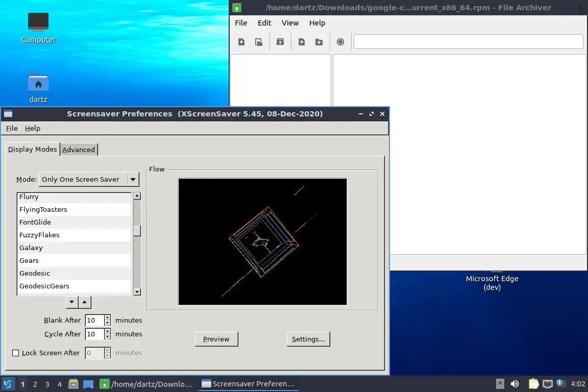Select the Display Modes tab
Screen dimensions: 588x392
tap(33, 150)
